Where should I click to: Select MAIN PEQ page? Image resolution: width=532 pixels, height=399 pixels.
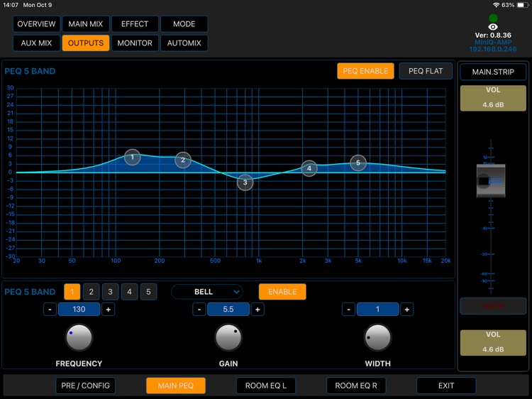click(176, 386)
